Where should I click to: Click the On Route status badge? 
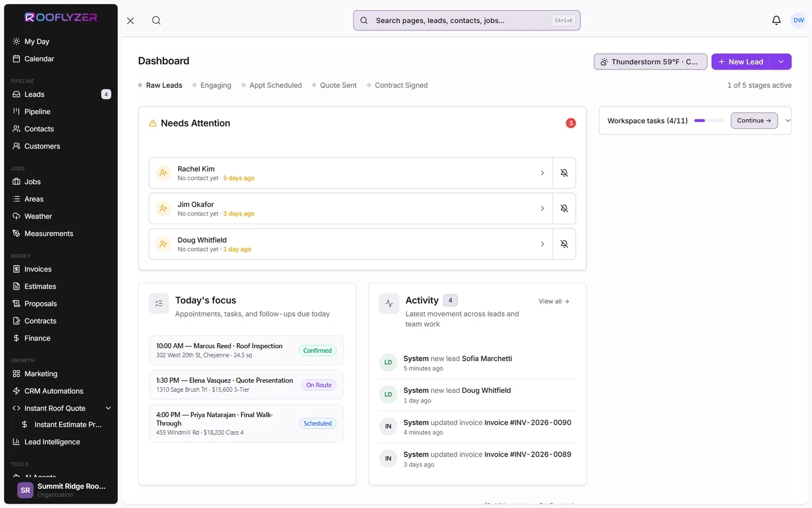click(x=319, y=385)
